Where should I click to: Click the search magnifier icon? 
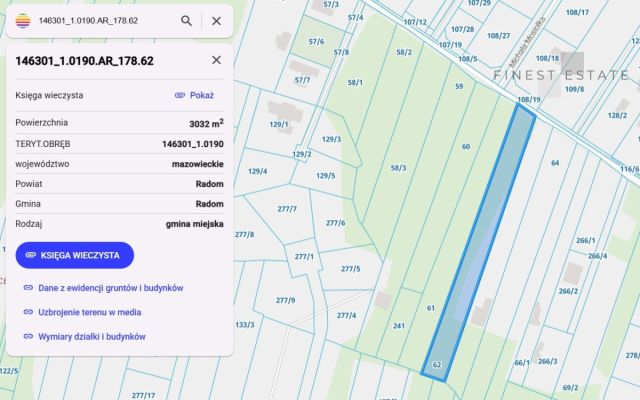pos(186,21)
